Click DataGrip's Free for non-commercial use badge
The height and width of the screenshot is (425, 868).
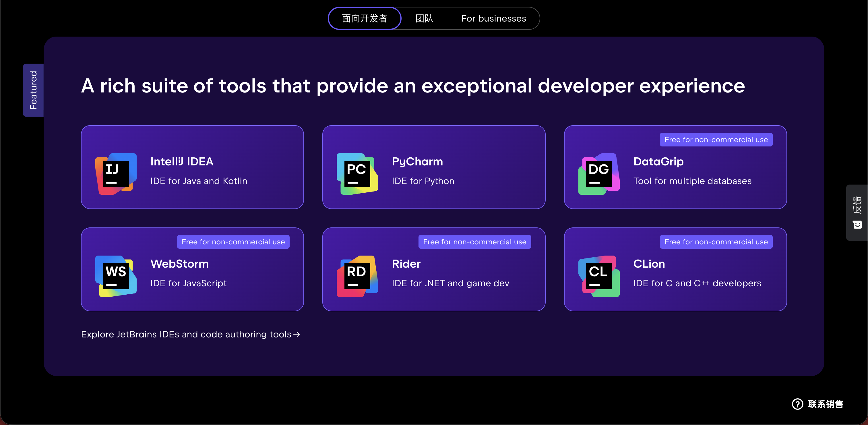(716, 140)
